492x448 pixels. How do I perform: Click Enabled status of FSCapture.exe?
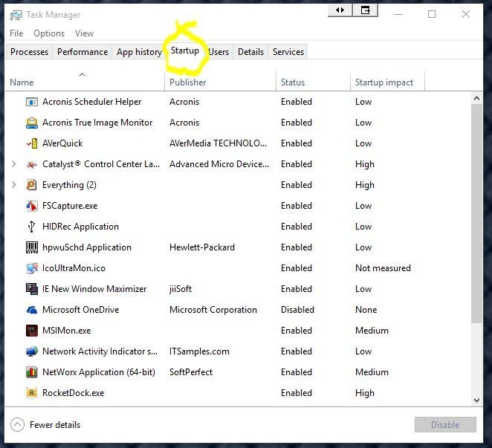297,206
